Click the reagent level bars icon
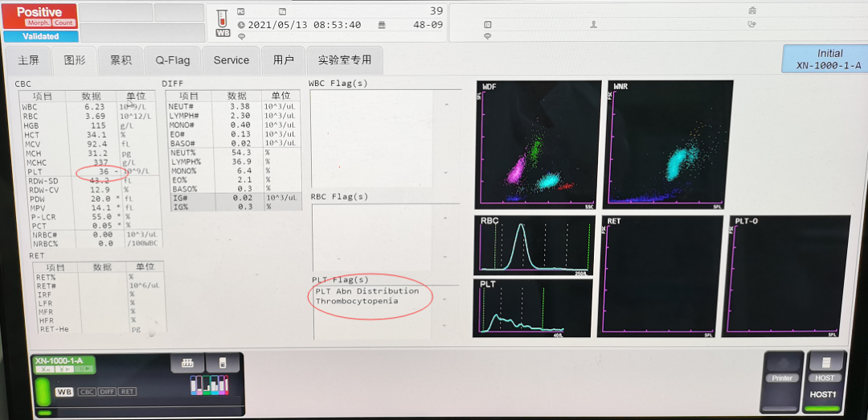 point(209,385)
